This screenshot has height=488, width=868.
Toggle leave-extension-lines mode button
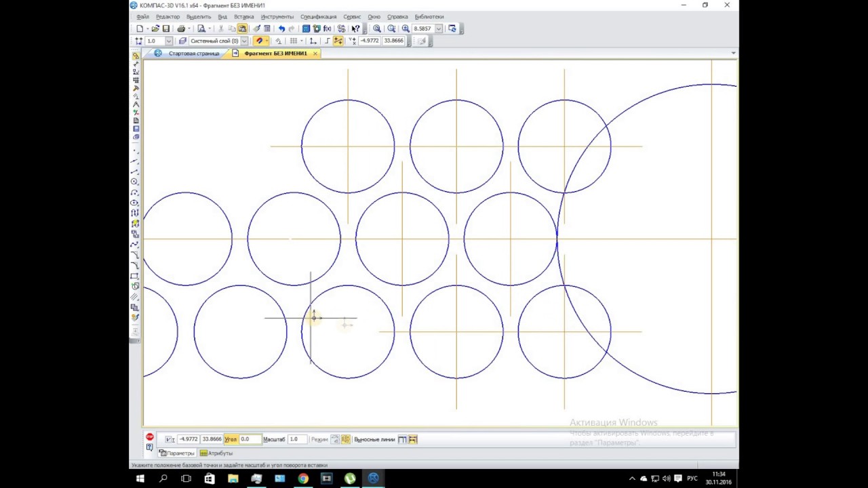coord(402,439)
